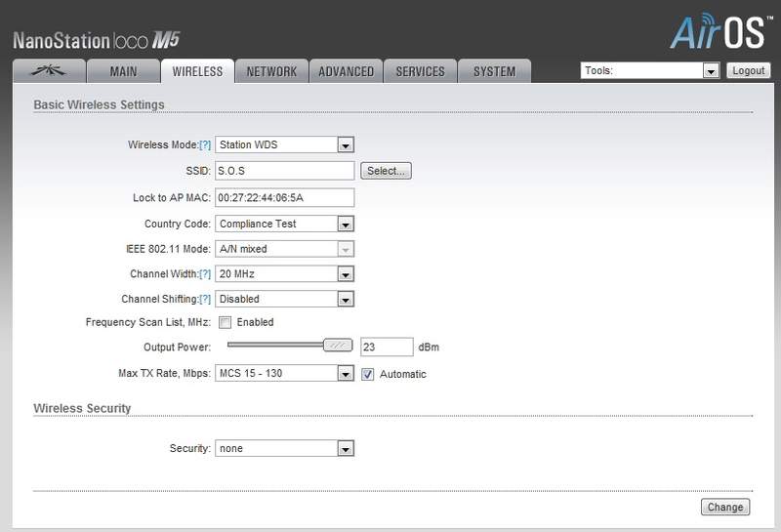Click the 'Wireless Security' heading
This screenshot has width=781, height=532.
pyautogui.click(x=82, y=408)
